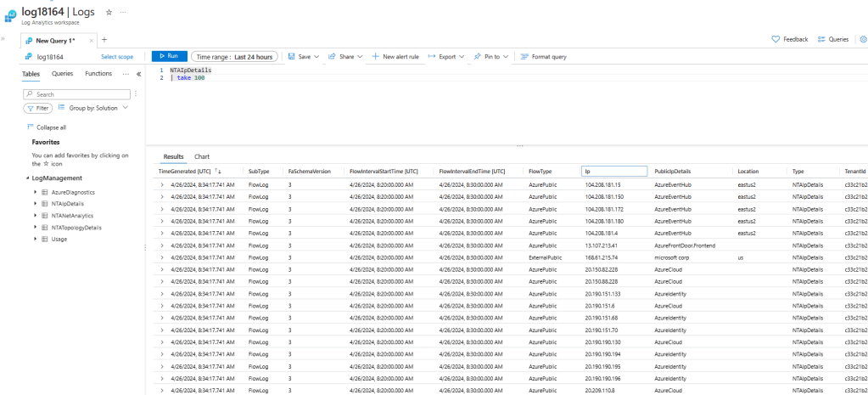The height and width of the screenshot is (395, 868).
Task: Switch to the Functions tab in the side panel
Action: coord(98,74)
